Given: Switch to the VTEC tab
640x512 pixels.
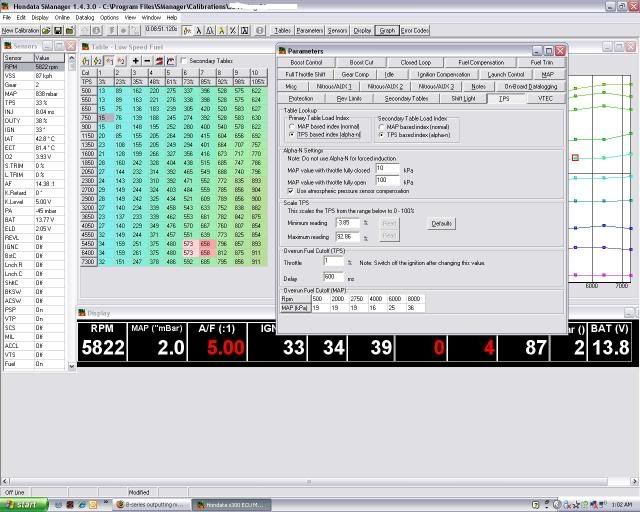Looking at the screenshot, I should coord(546,99).
